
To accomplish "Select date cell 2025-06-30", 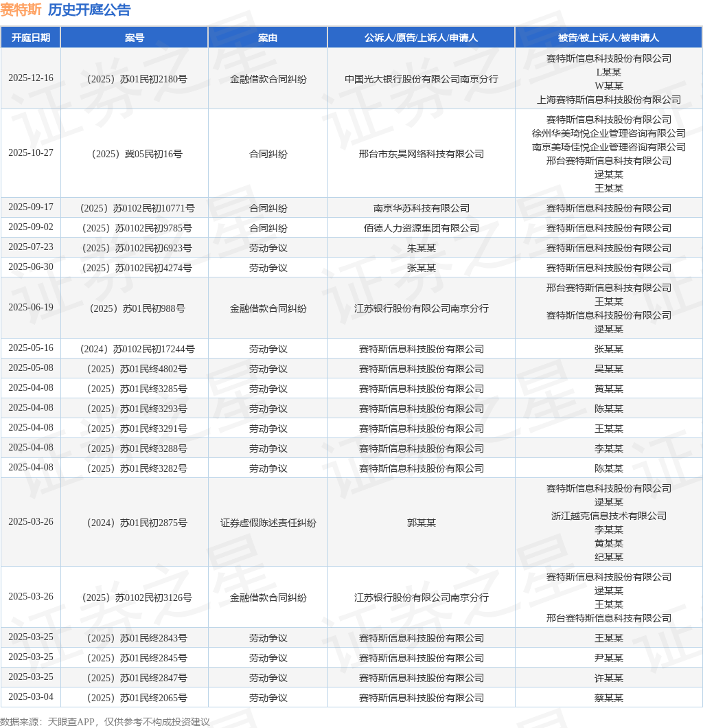I will point(31,267).
